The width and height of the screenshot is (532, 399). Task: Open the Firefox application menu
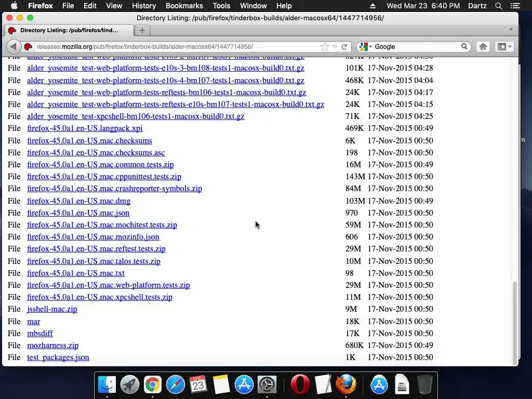[41, 6]
